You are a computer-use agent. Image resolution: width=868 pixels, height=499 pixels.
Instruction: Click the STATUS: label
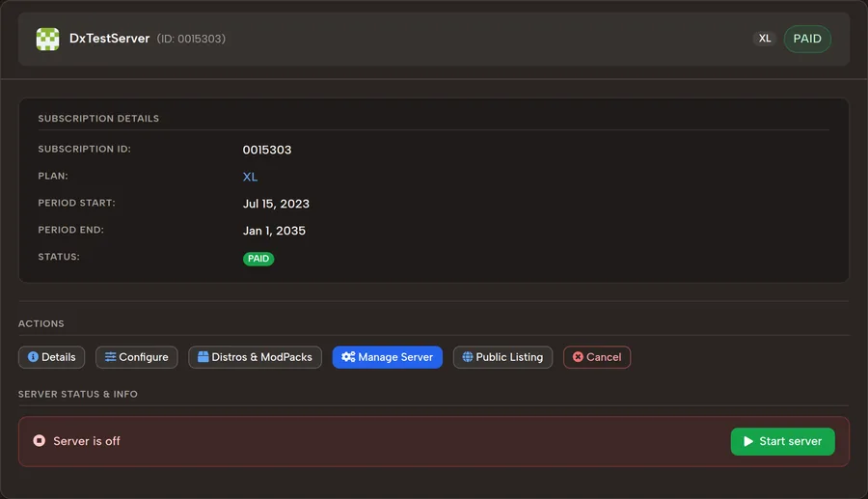tap(59, 257)
